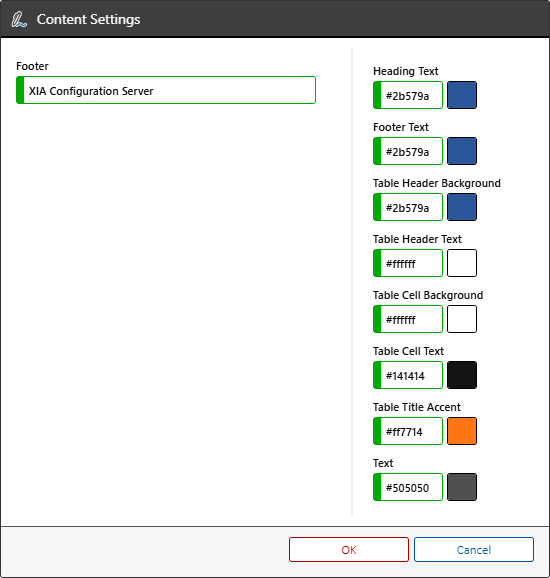Open the Table Title Accent orange swatch
This screenshot has width=550, height=578.
(462, 431)
